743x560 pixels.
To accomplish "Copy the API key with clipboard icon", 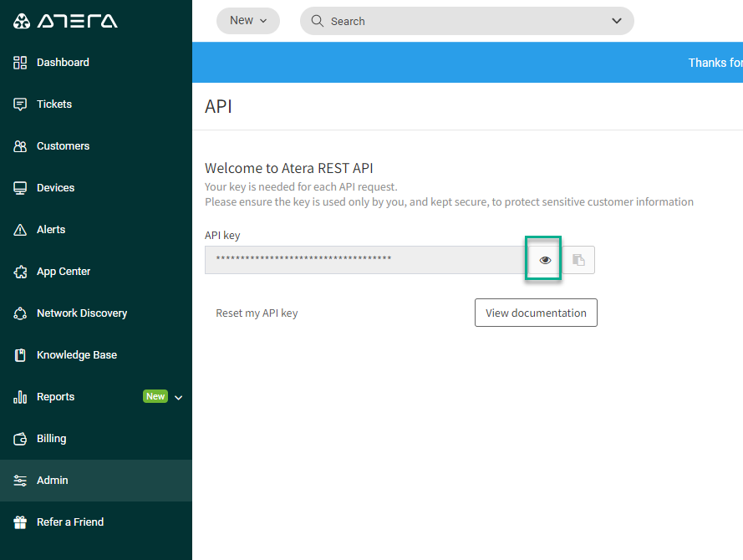I will tap(578, 260).
